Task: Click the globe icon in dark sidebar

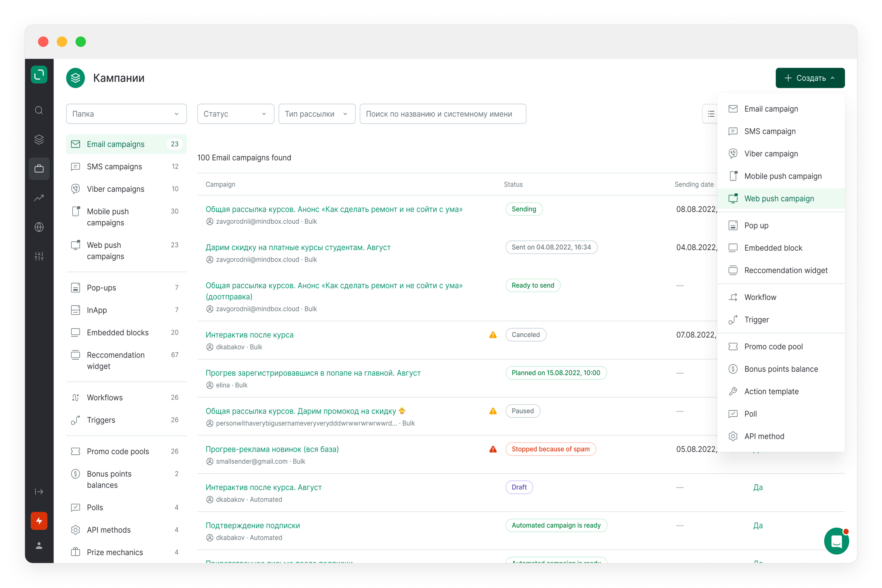Action: click(x=39, y=227)
